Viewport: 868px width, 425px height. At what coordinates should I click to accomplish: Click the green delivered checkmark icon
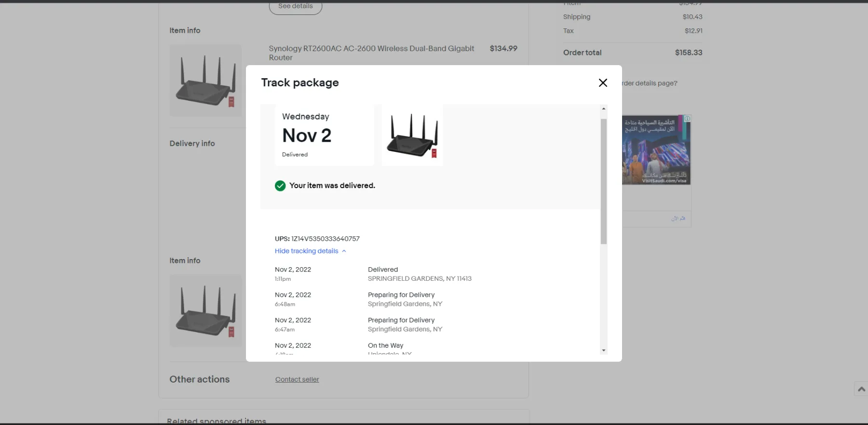[280, 186]
